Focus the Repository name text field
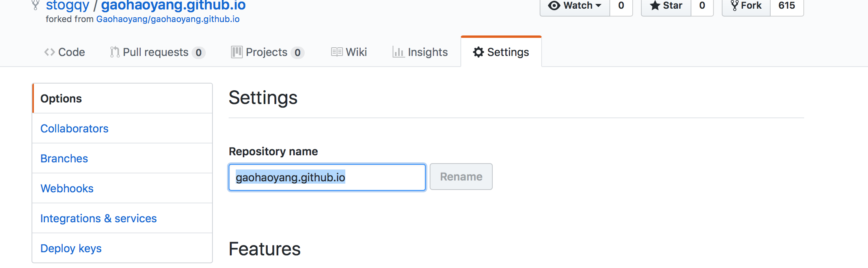 click(x=327, y=177)
